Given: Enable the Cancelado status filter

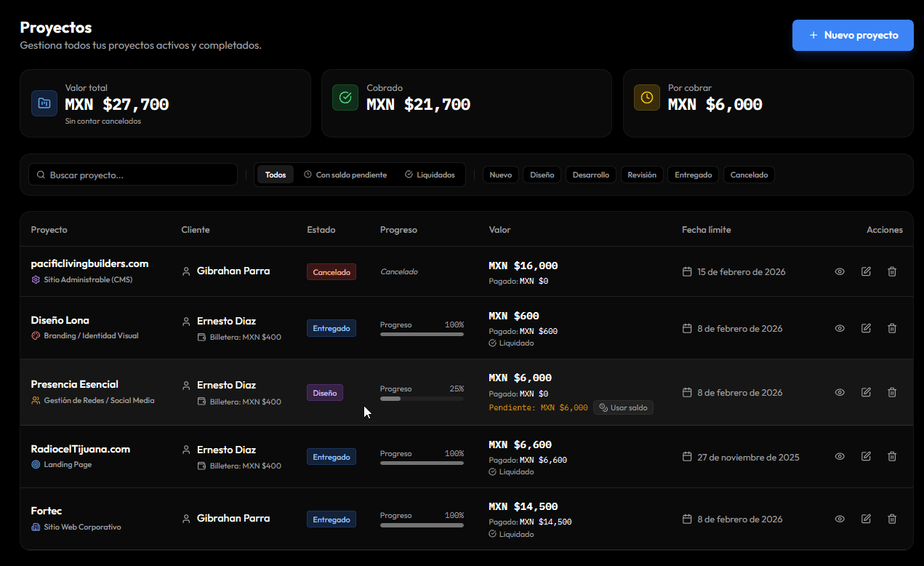Looking at the screenshot, I should pos(749,175).
